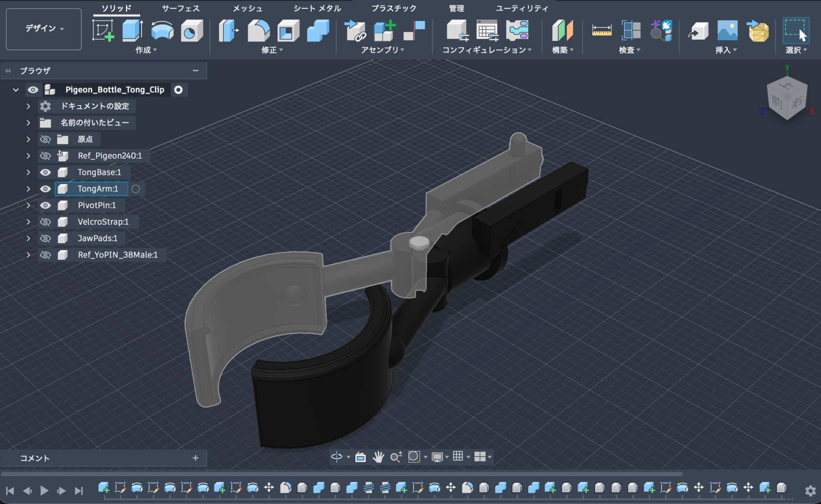Show the hidden 原点 folder

pyautogui.click(x=45, y=139)
